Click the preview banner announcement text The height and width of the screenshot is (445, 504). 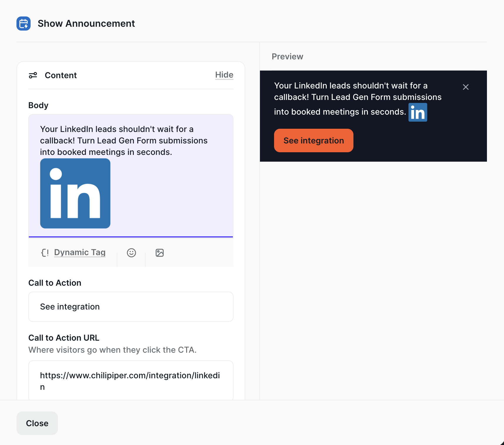point(358,98)
